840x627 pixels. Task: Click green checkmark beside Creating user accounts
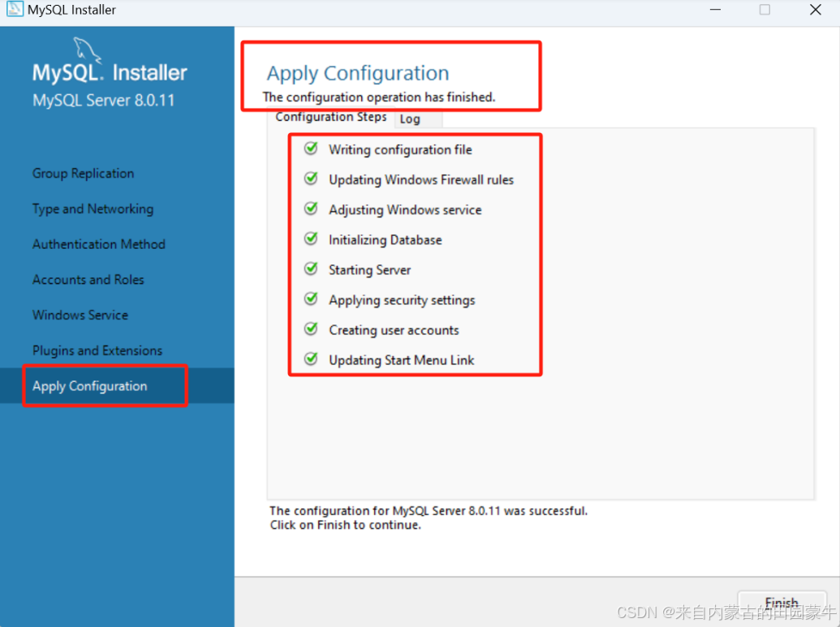click(312, 329)
